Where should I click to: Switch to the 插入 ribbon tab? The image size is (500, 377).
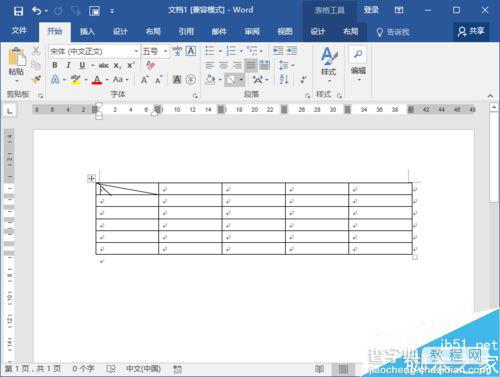click(87, 32)
